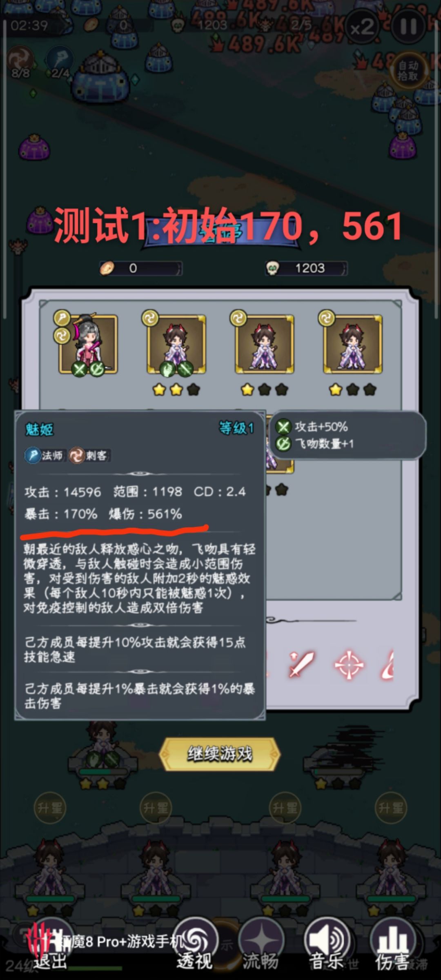Click the 法师 mage class tag
Screen dimensions: 441x980
(x=44, y=455)
